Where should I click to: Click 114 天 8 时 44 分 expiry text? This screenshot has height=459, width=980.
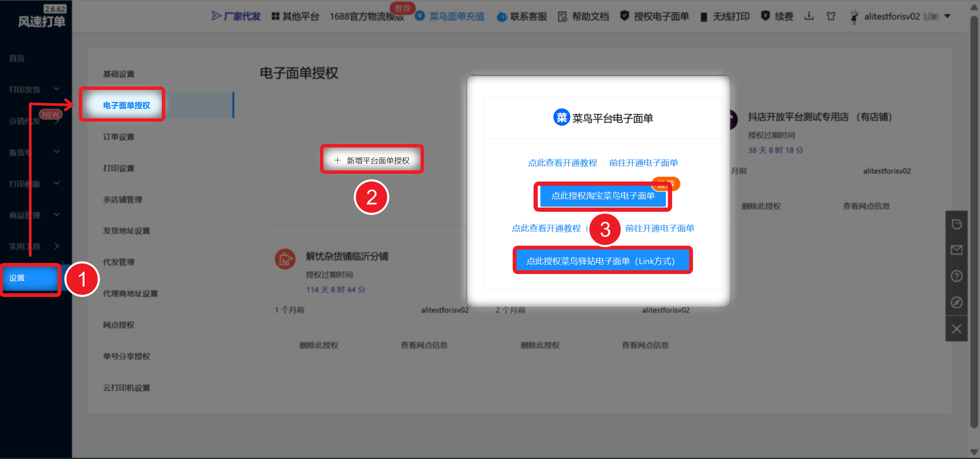pyautogui.click(x=336, y=290)
